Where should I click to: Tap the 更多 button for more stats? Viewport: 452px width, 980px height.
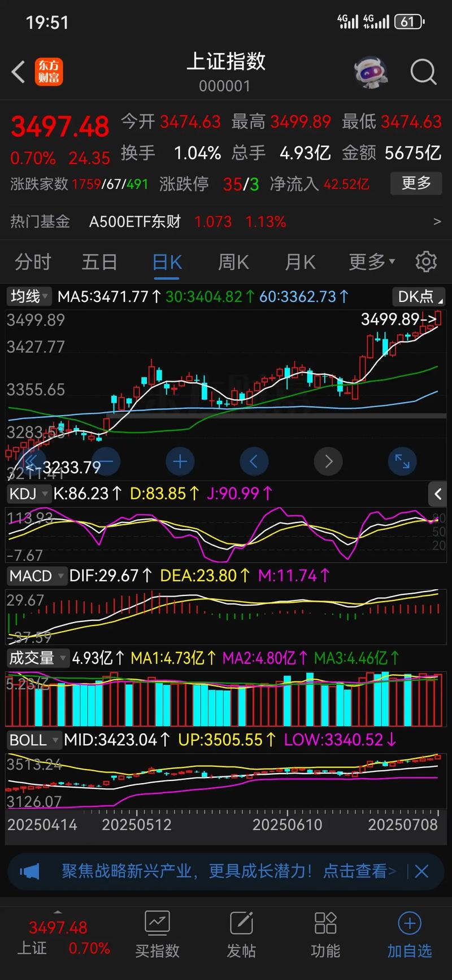coord(416,183)
